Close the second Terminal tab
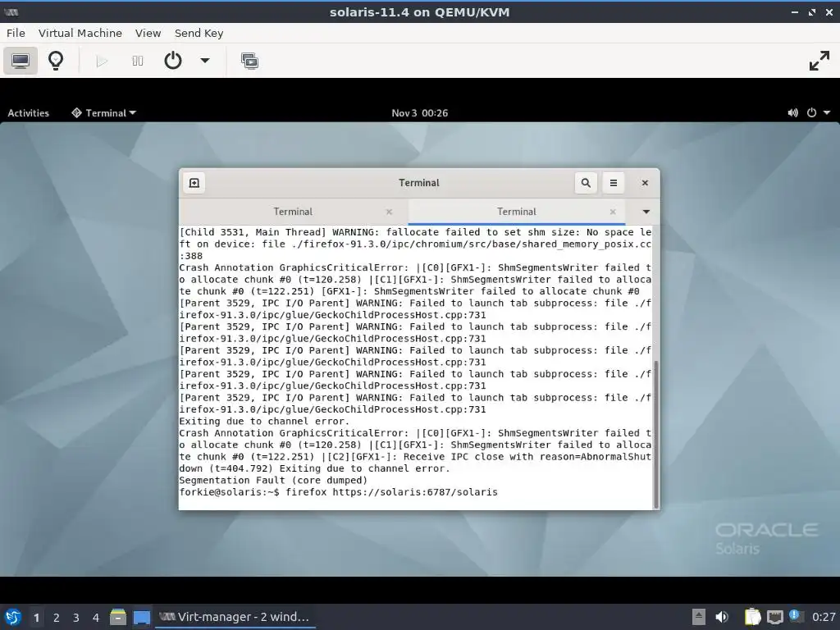840x630 pixels. [x=613, y=212]
